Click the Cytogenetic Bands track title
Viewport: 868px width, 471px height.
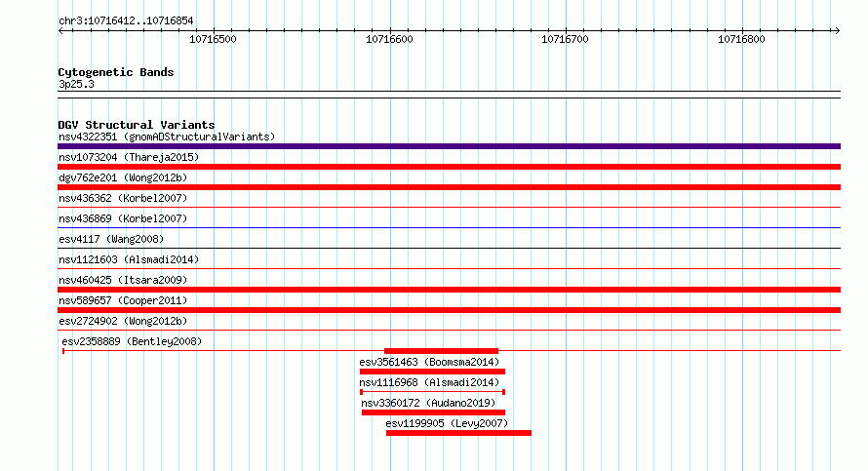coord(116,72)
